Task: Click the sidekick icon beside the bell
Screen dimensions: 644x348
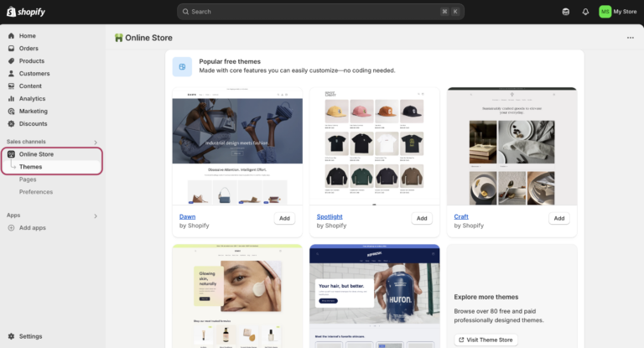Action: click(565, 12)
